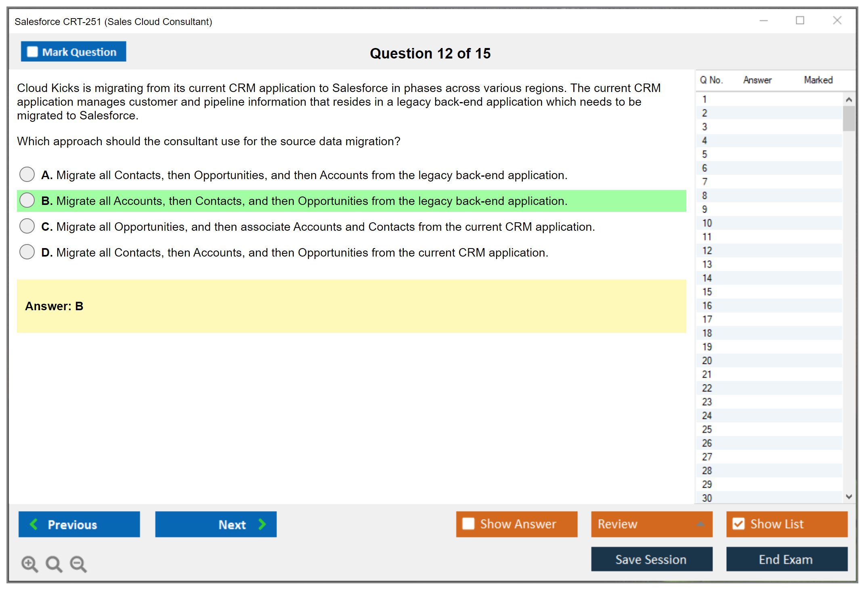The width and height of the screenshot is (868, 593).
Task: Close the exam window
Action: click(837, 21)
